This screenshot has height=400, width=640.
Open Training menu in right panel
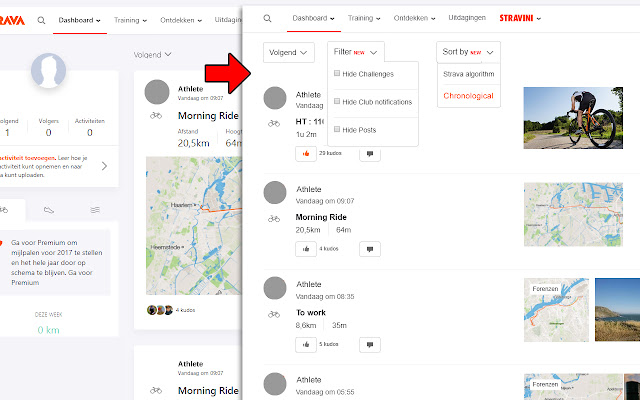click(364, 18)
